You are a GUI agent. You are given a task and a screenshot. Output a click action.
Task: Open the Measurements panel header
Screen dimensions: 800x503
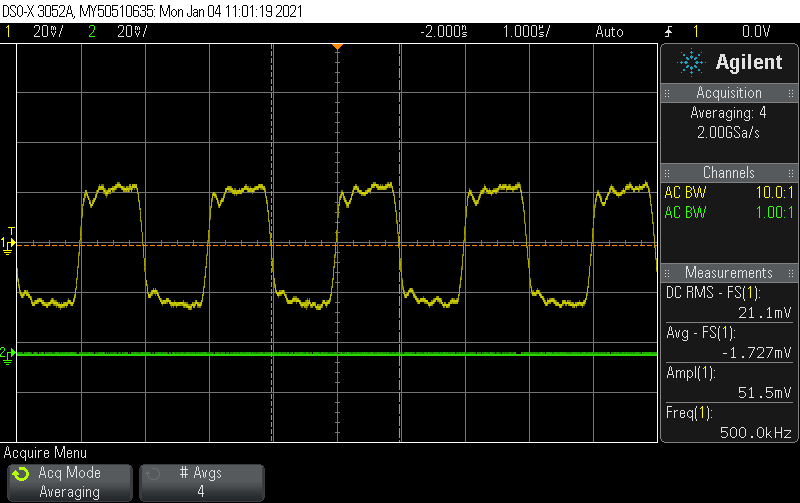pyautogui.click(x=729, y=273)
